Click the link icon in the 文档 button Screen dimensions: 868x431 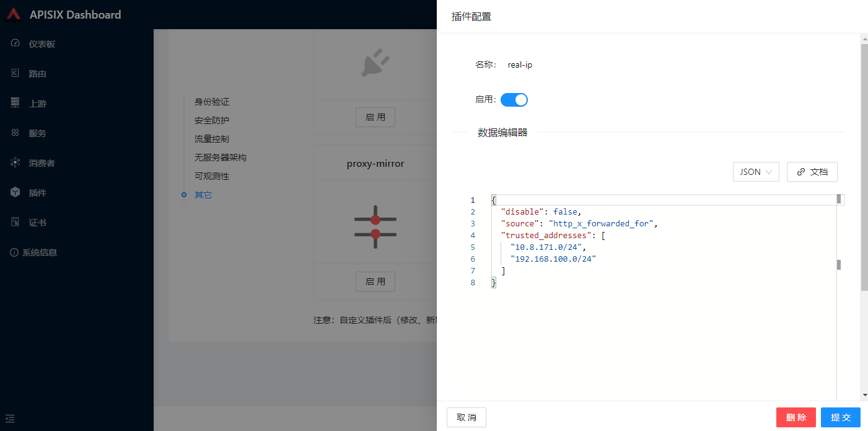point(801,172)
